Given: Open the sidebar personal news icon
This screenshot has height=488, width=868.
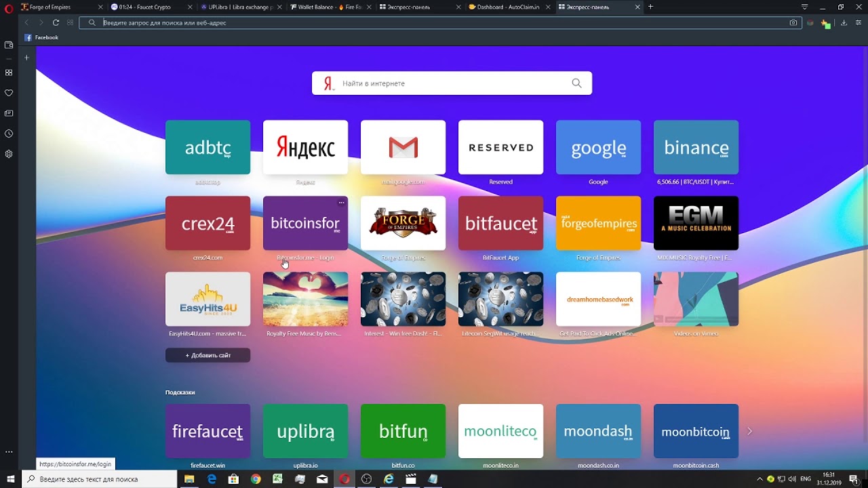Looking at the screenshot, I should click(x=9, y=113).
